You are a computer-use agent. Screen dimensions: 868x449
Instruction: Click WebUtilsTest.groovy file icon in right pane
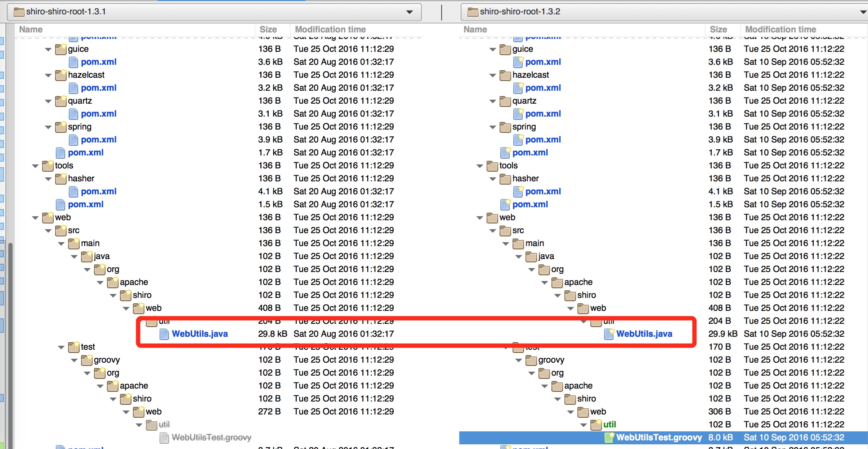point(609,438)
